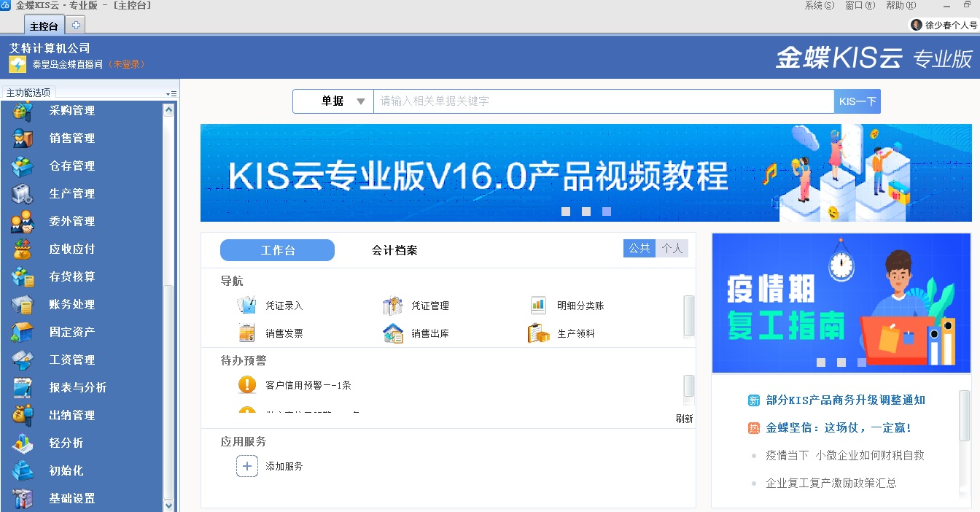Image resolution: width=980 pixels, height=512 pixels.
Task: Click the search keyword input field
Action: click(x=604, y=101)
